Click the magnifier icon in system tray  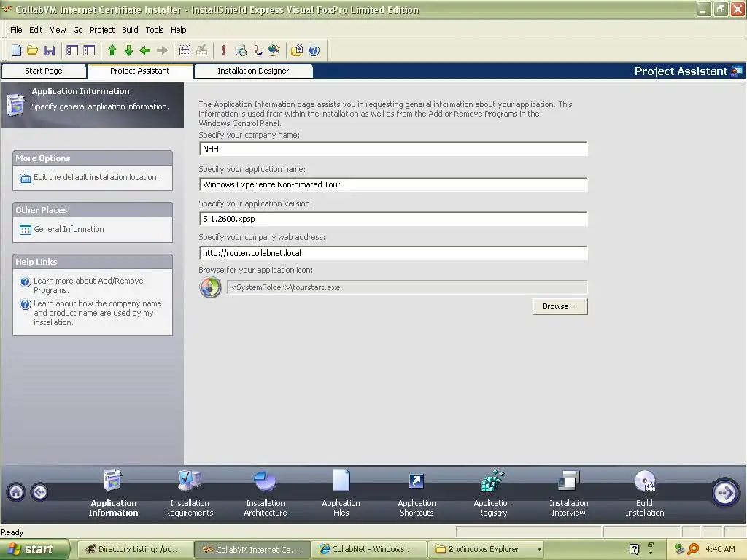693,549
